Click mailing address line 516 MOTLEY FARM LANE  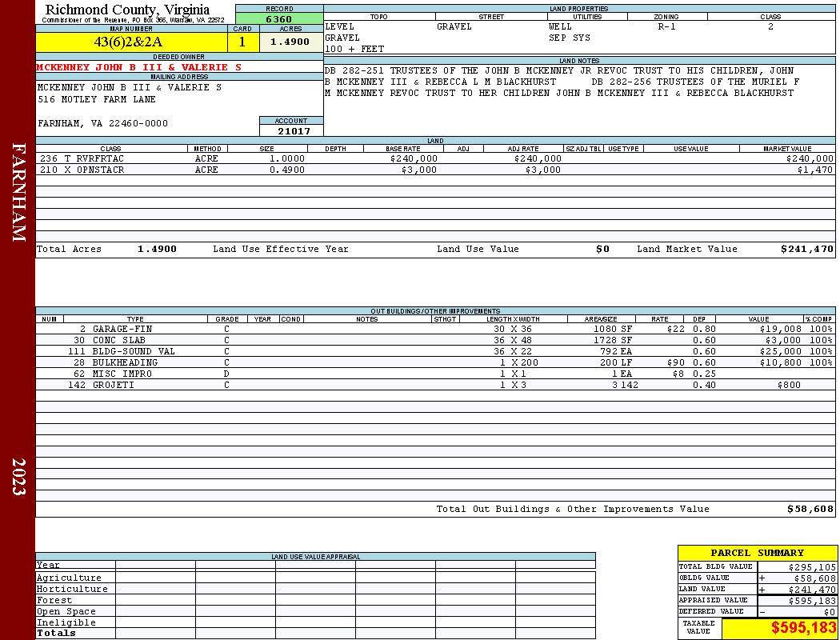click(97, 100)
